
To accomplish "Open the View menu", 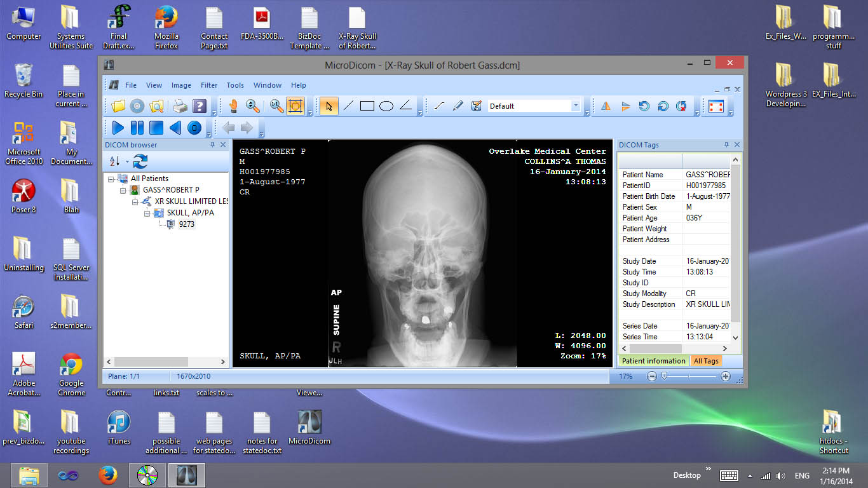I will coord(154,85).
